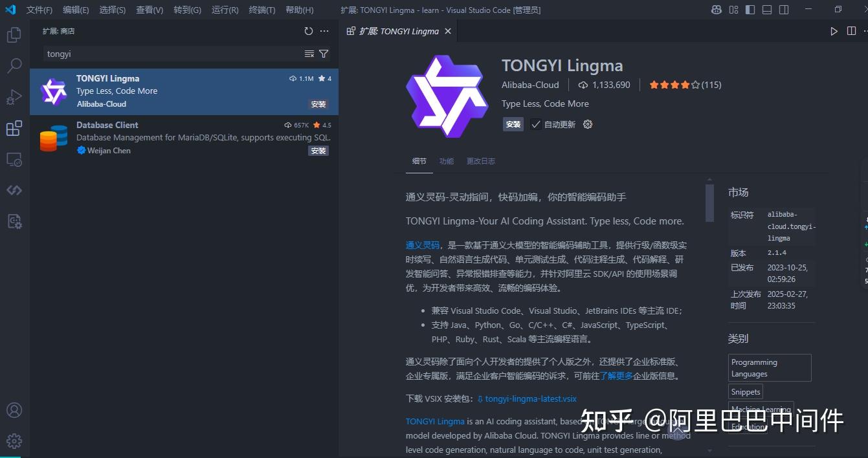The height and width of the screenshot is (458, 868).
Task: Select TONGYI Lingma in extensions list
Action: pos(184,91)
